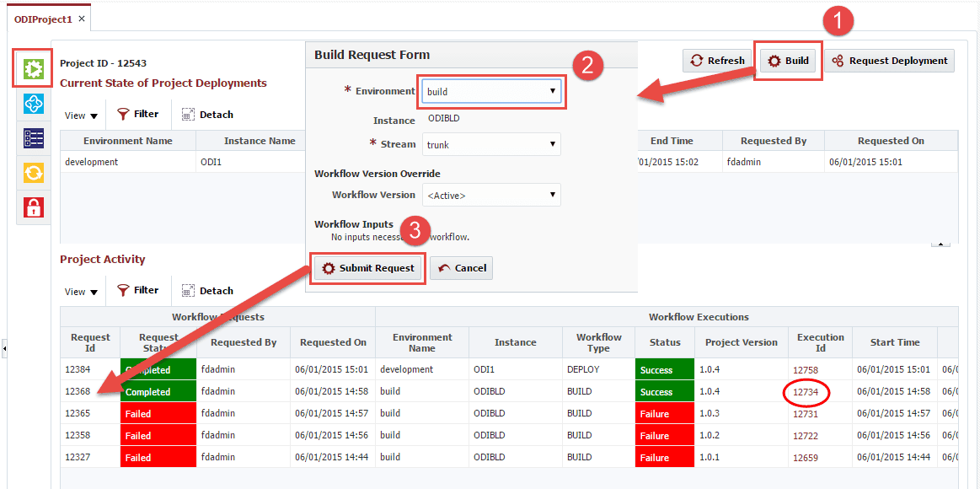The image size is (980, 489).
Task: Open the View menu in Project Activity
Action: coord(81,292)
